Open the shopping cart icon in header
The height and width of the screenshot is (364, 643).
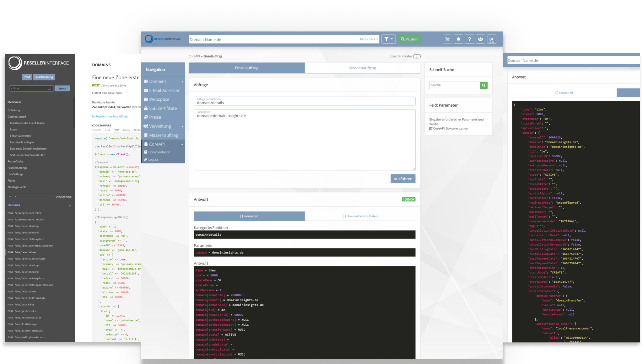tap(447, 39)
